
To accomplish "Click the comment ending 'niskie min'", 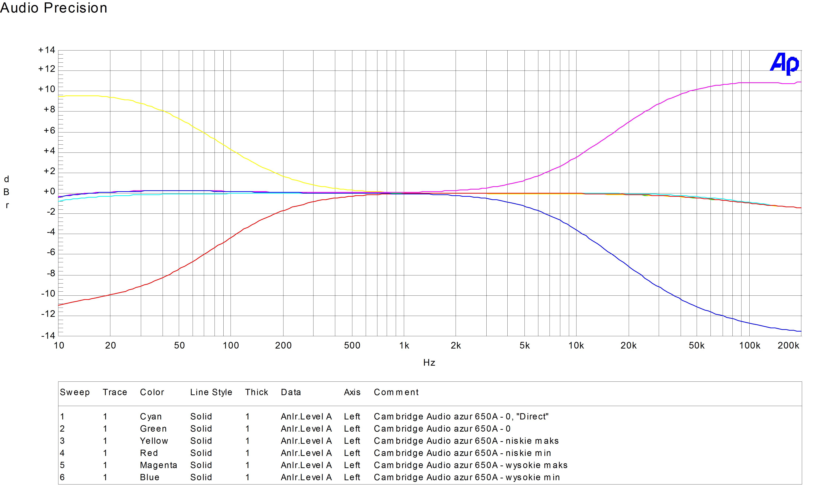I will [462, 453].
